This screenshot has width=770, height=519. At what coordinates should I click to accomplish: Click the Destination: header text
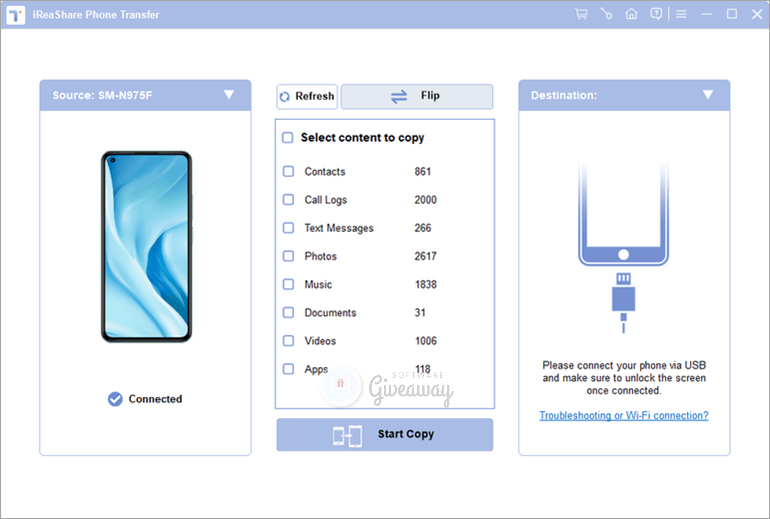tap(564, 95)
